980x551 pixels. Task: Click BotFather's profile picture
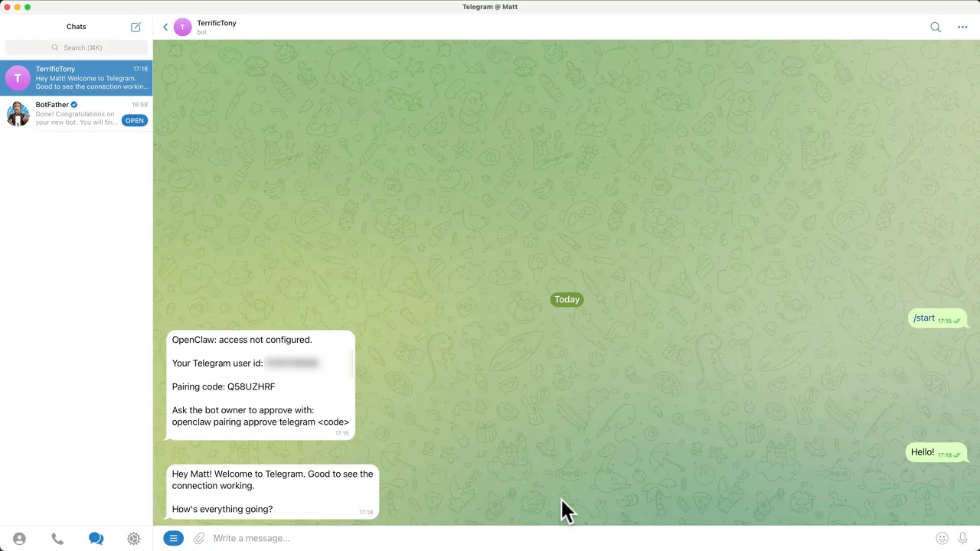18,113
